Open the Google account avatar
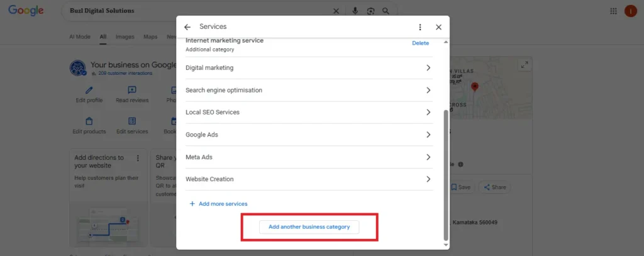644x256 pixels. [x=630, y=11]
